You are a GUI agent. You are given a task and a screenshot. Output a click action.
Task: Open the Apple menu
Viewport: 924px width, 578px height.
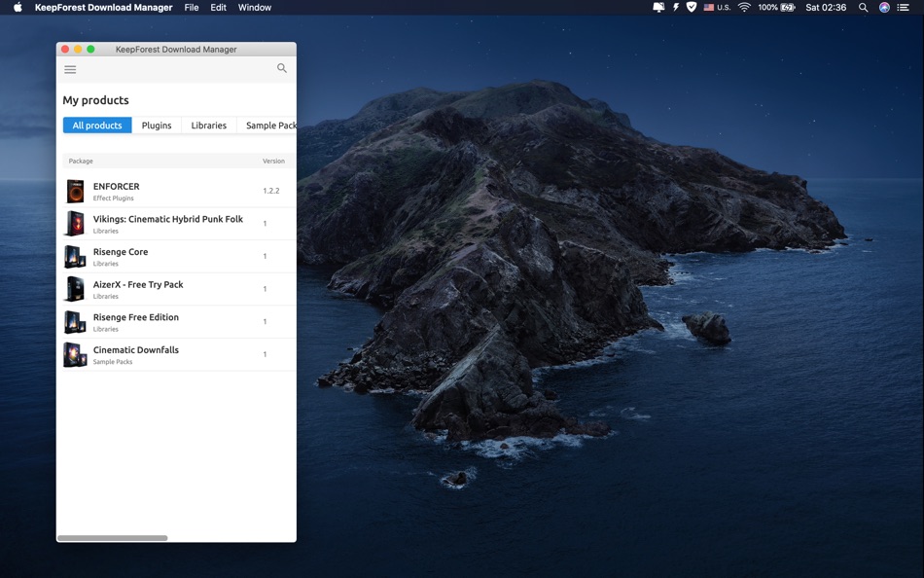(x=18, y=8)
